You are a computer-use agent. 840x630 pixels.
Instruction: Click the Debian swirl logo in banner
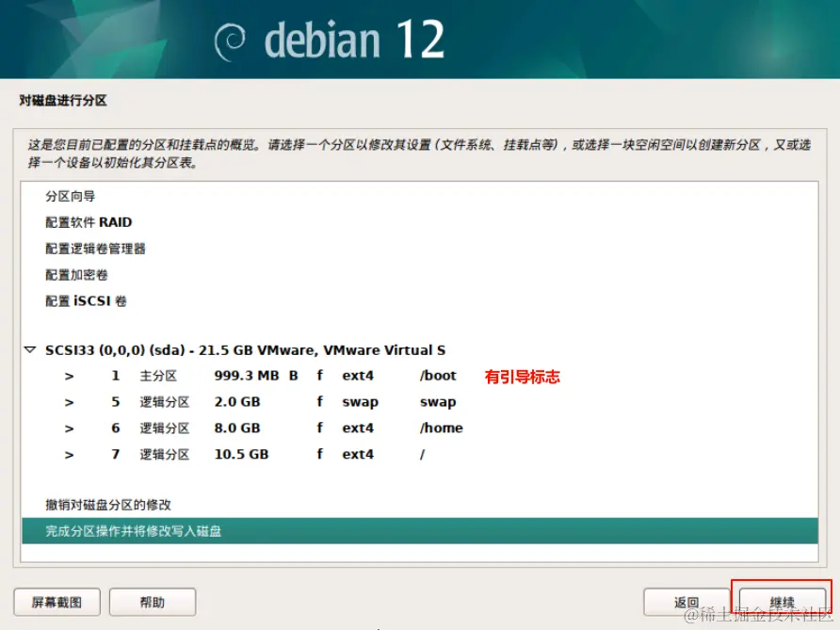tap(230, 41)
